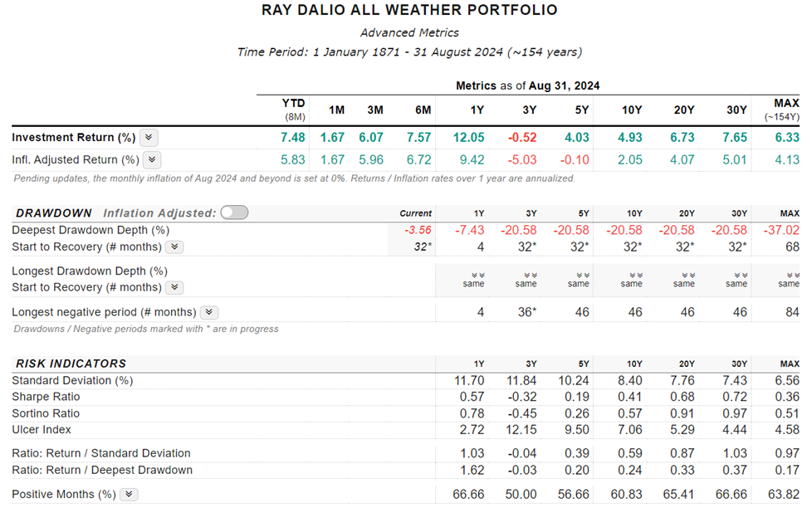Toggle the Inflation Adjusted drawdown switch
Image resolution: width=812 pixels, height=508 pixels.
(x=234, y=212)
